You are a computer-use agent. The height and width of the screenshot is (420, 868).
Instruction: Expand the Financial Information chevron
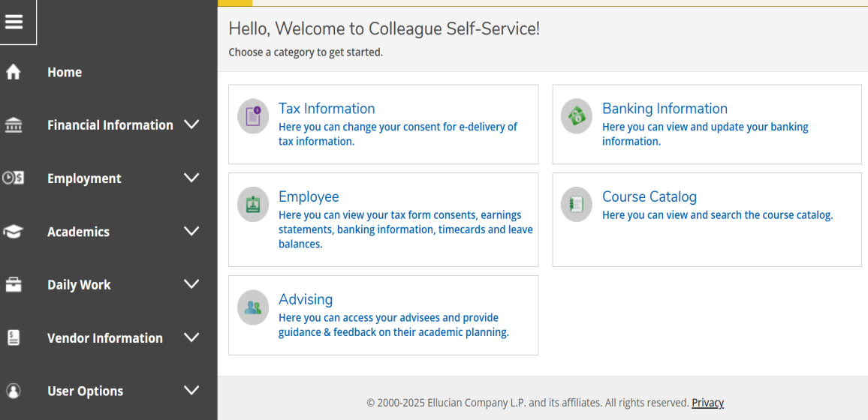tap(191, 124)
